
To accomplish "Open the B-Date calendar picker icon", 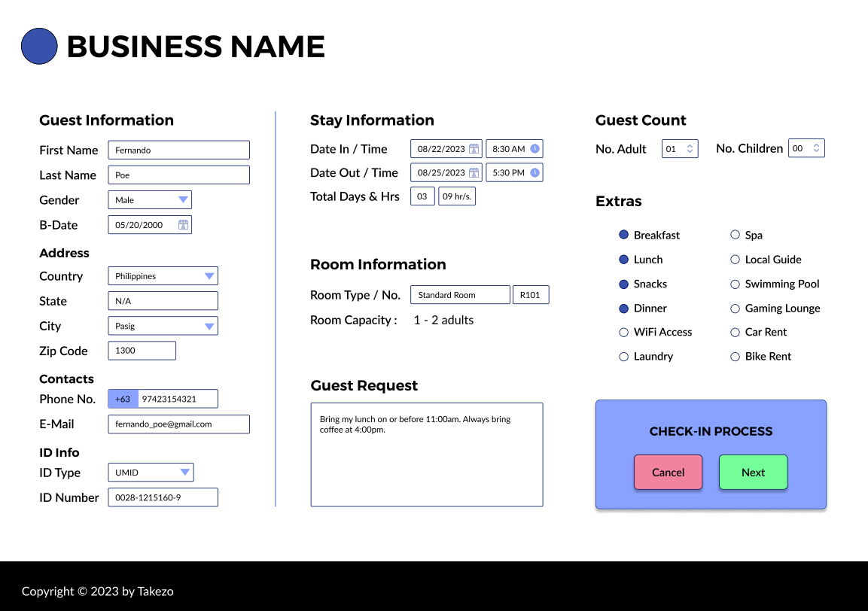I will click(183, 225).
